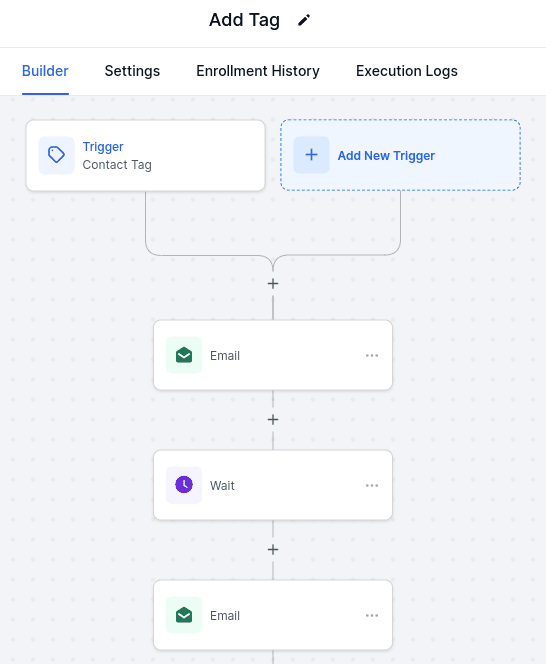Open the Enrollment History tab

pos(258,71)
